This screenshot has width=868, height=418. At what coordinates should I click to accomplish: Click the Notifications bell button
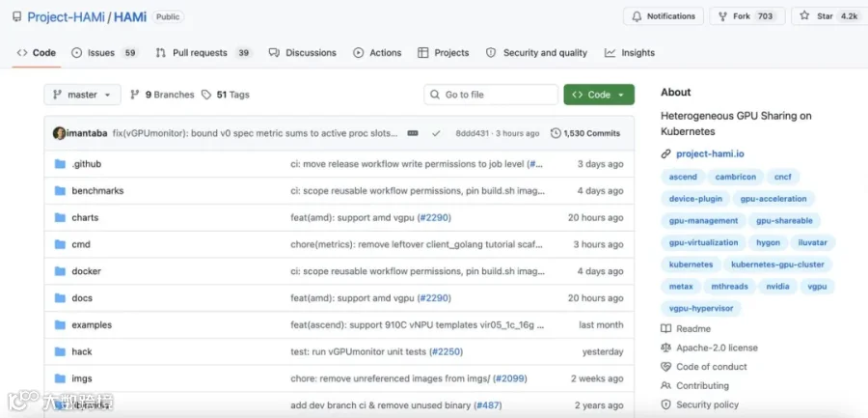[664, 16]
